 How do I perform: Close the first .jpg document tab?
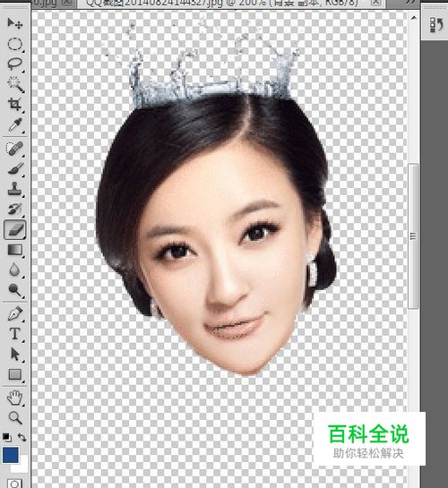[66, 3]
